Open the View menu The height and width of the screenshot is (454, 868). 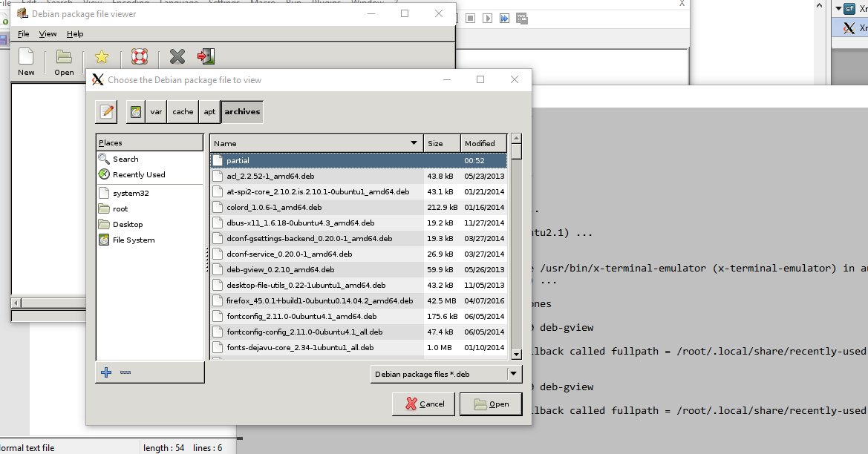48,33
